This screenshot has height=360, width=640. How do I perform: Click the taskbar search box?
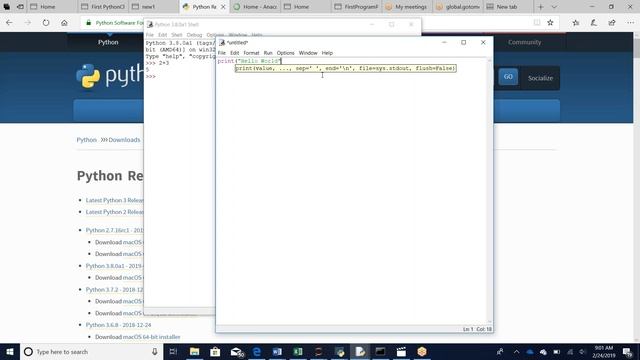[x=91, y=351]
